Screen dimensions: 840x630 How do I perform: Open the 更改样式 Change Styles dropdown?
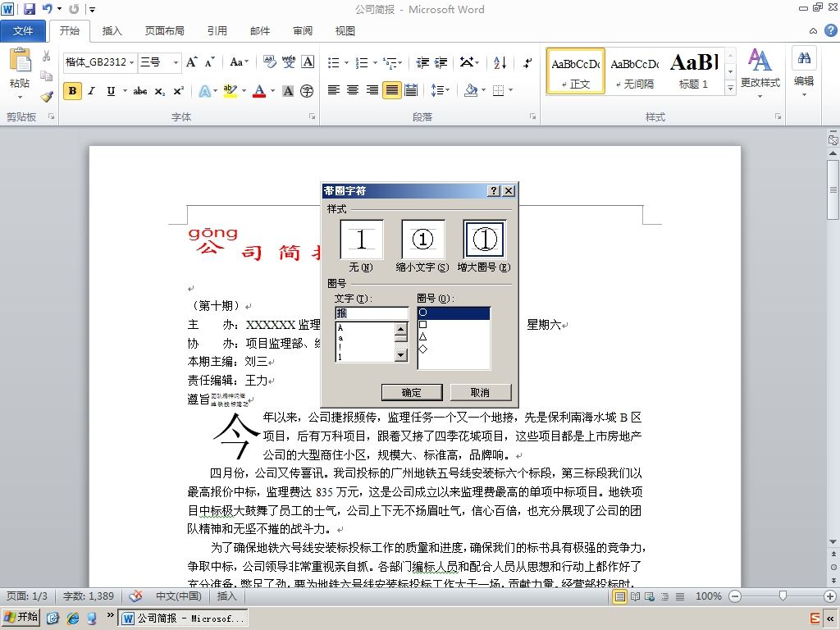[760, 72]
